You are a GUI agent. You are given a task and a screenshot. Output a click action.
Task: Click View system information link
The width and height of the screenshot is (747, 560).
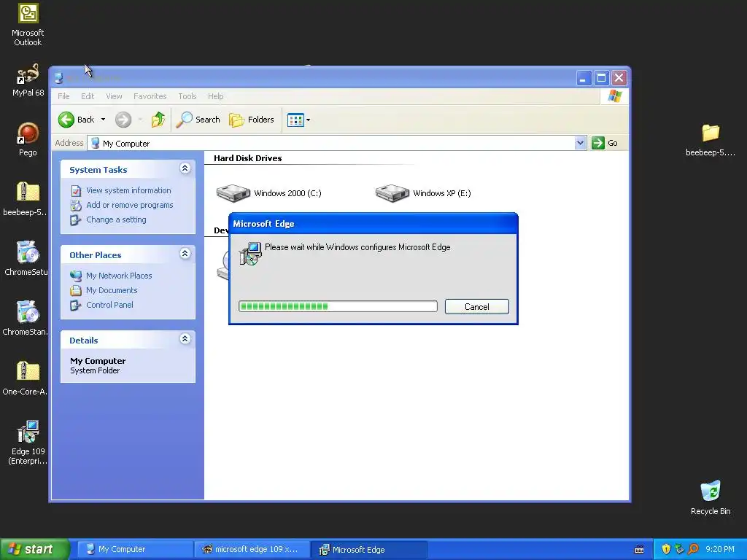coord(128,190)
